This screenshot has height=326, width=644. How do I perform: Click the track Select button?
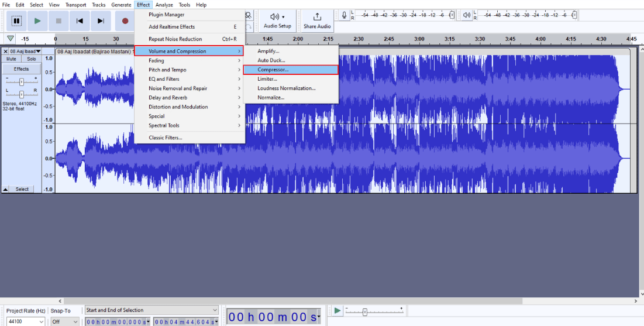22,189
